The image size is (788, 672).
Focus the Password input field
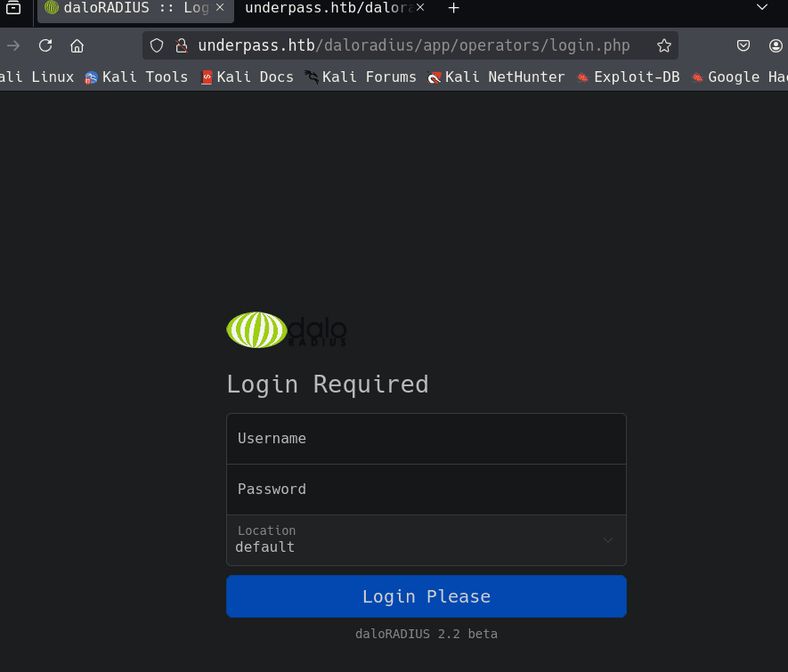point(426,490)
